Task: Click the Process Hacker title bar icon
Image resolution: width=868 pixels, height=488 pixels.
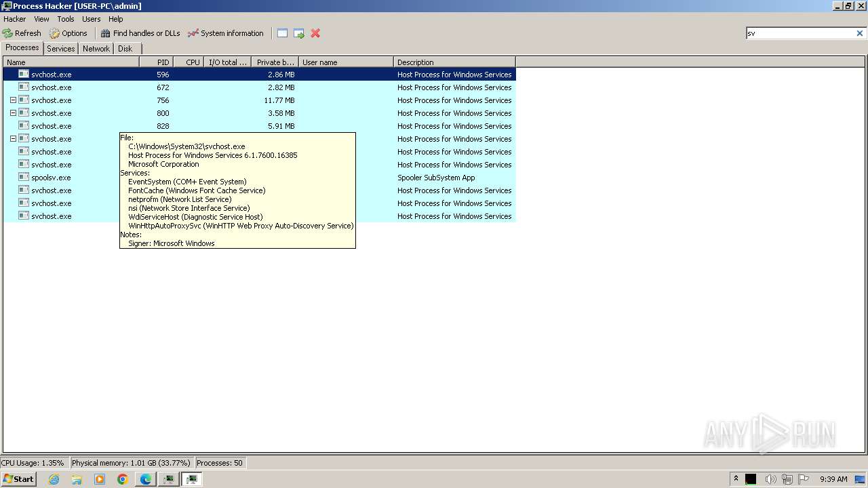Action: coord(6,5)
